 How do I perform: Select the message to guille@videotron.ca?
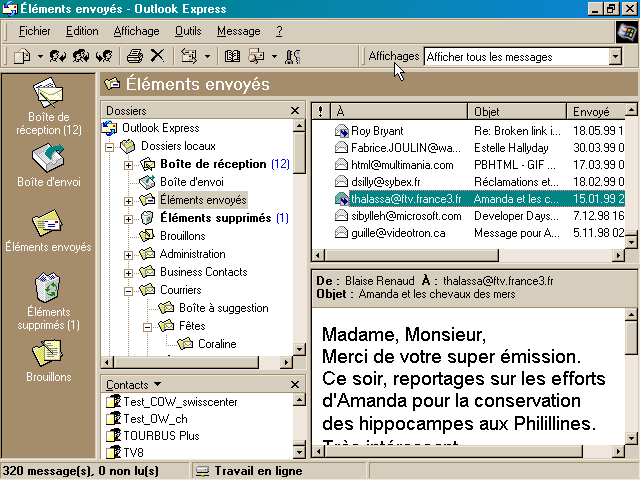click(469, 233)
